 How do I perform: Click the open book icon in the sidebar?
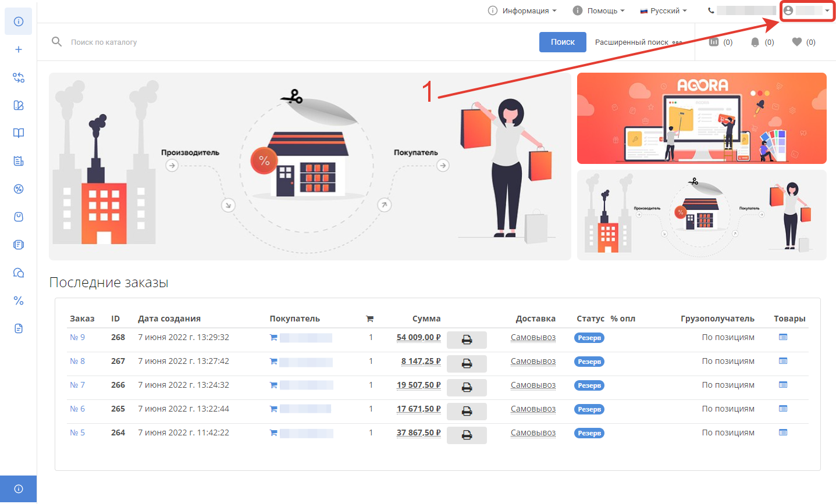click(19, 133)
